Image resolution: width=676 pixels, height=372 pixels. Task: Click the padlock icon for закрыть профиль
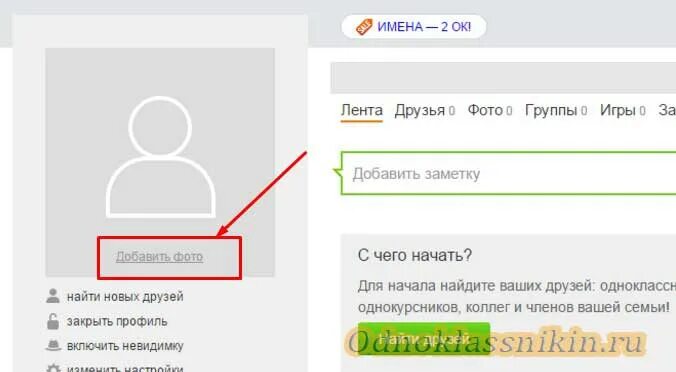point(53,321)
